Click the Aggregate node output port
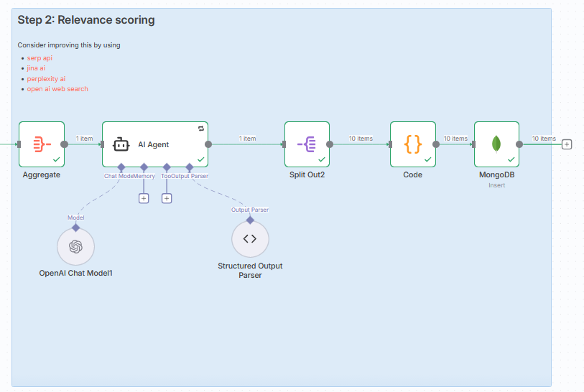This screenshot has height=392, width=584. (x=65, y=144)
